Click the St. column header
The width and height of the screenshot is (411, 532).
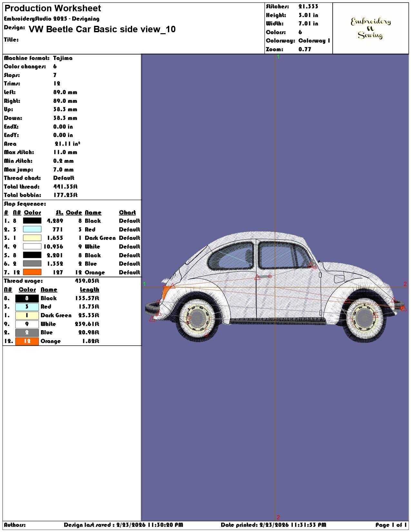point(59,212)
